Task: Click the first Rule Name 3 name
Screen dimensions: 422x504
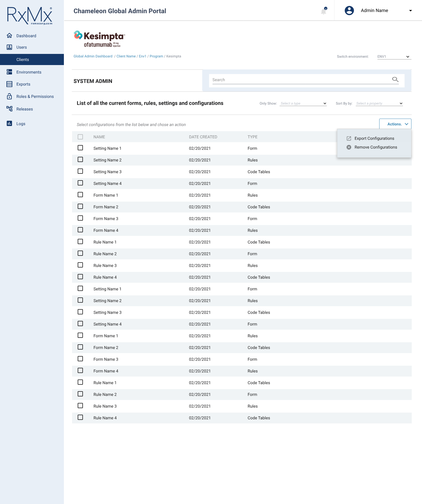Action: (x=105, y=265)
